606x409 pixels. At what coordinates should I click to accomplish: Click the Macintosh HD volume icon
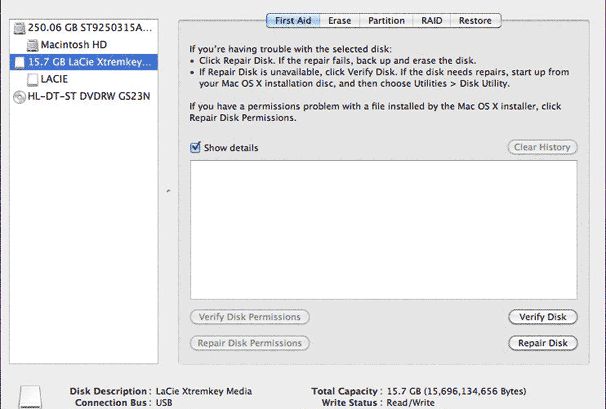pos(32,45)
